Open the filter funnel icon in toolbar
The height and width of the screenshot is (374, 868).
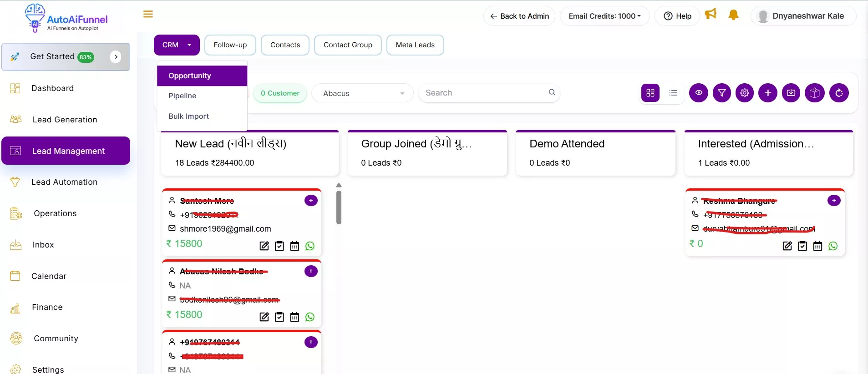click(722, 93)
